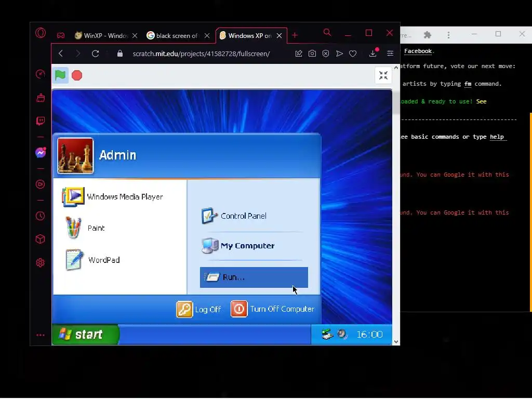Close the Windows XP on Scratch tab
The width and height of the screenshot is (532, 399).
coord(279,36)
